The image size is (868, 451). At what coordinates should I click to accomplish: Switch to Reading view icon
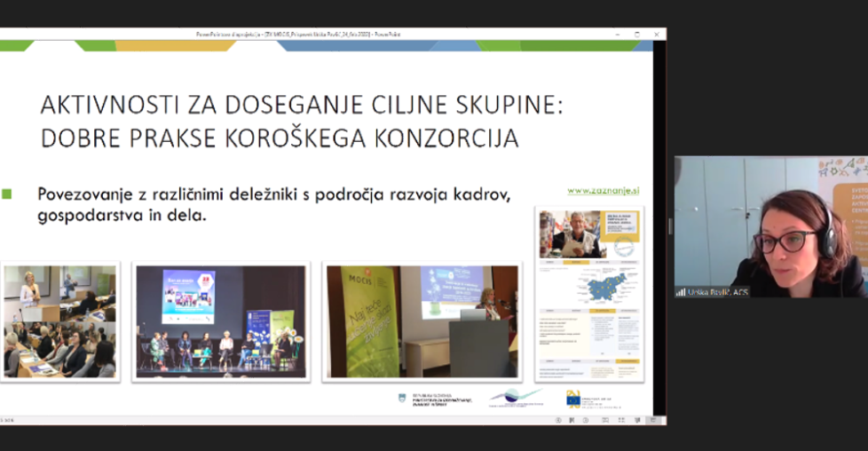point(638,420)
